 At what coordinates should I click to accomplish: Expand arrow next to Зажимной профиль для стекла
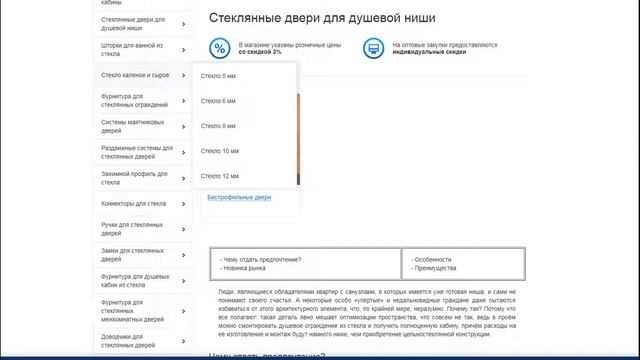coord(184,178)
